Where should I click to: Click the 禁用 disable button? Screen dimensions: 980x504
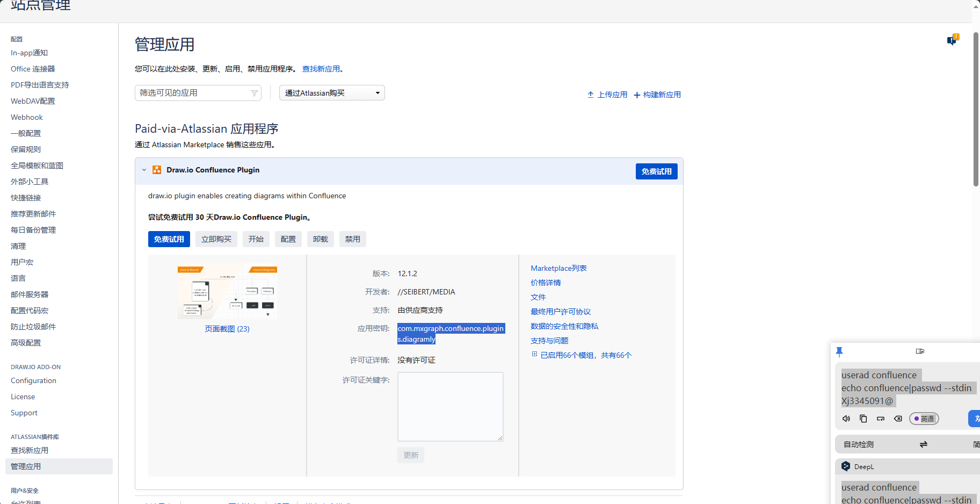(353, 239)
